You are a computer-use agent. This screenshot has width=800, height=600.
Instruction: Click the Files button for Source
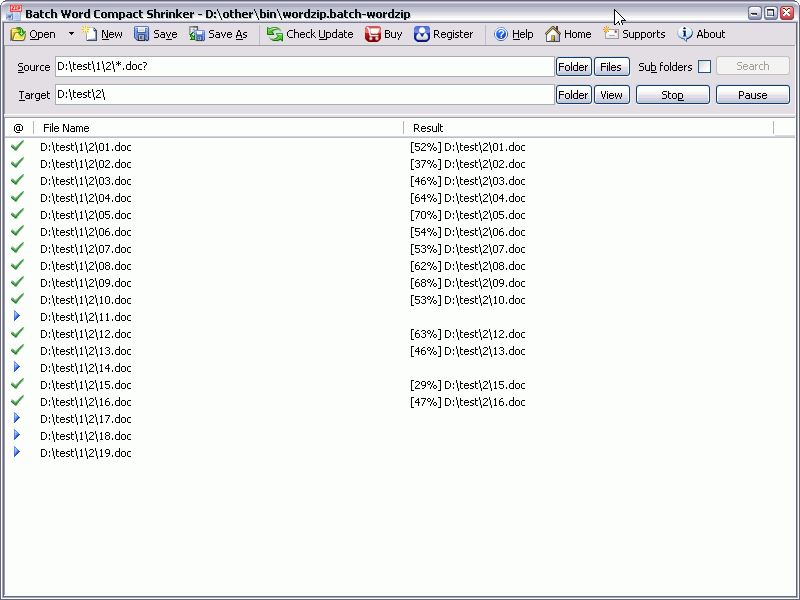tap(610, 67)
